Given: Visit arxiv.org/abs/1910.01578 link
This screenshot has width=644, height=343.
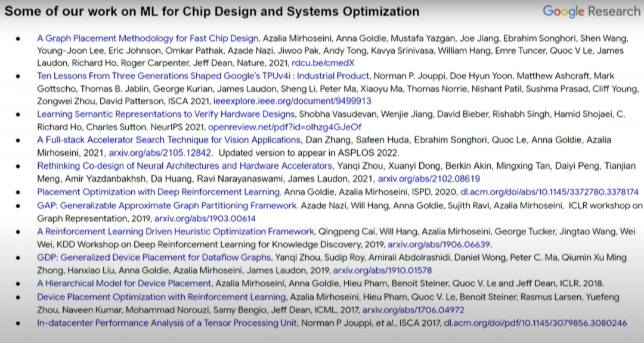Looking at the screenshot, I should click(382, 271).
